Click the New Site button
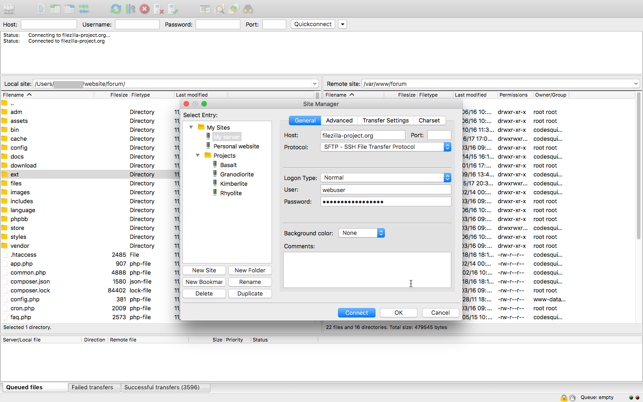 click(204, 270)
